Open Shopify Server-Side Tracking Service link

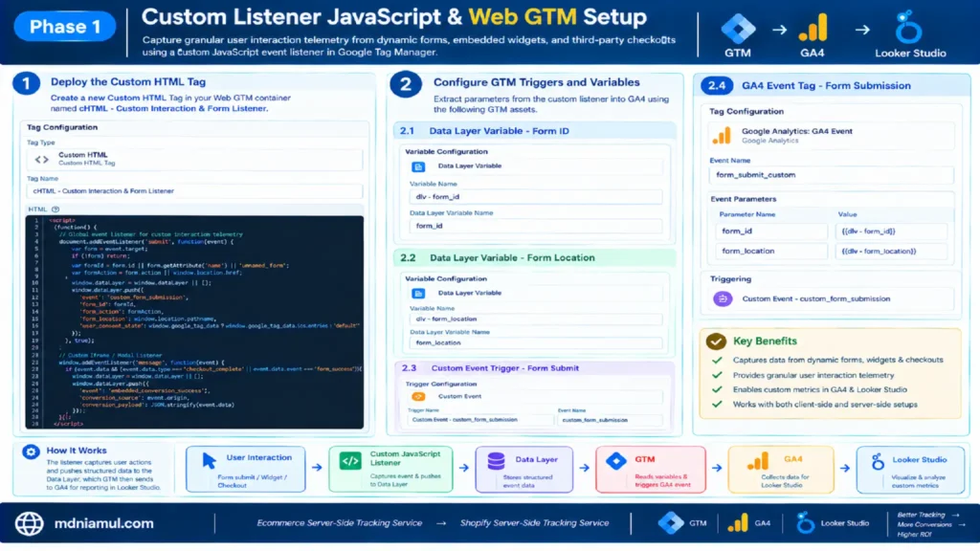pos(534,523)
